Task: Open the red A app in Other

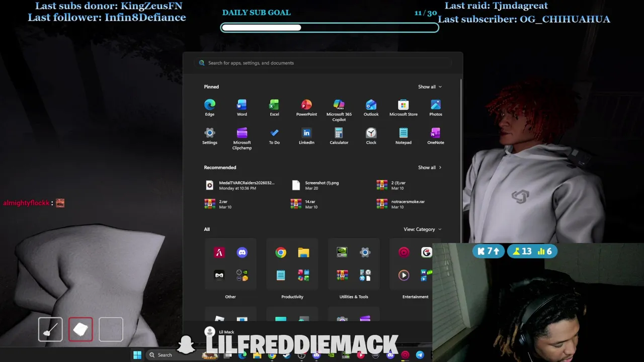Action: pos(219,252)
